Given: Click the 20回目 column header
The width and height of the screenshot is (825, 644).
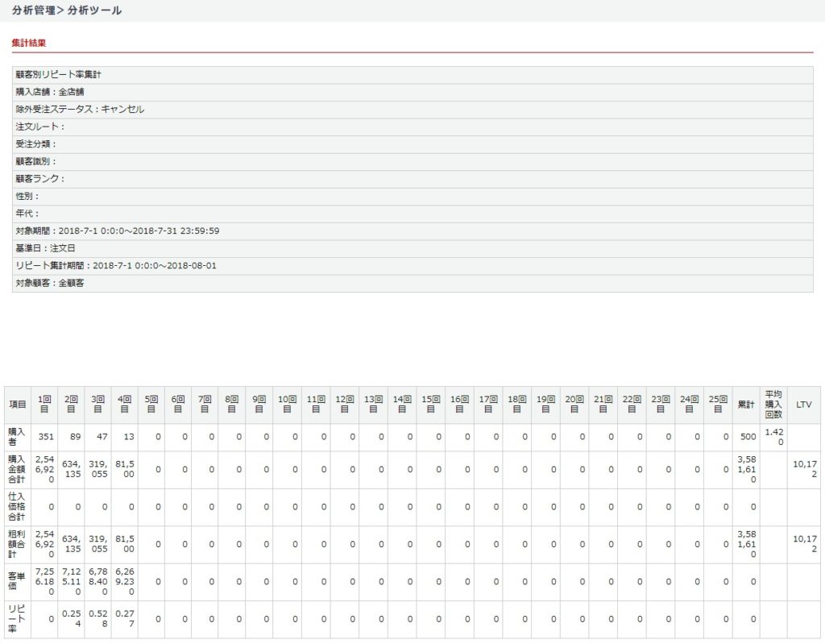Looking at the screenshot, I should pyautogui.click(x=574, y=405).
